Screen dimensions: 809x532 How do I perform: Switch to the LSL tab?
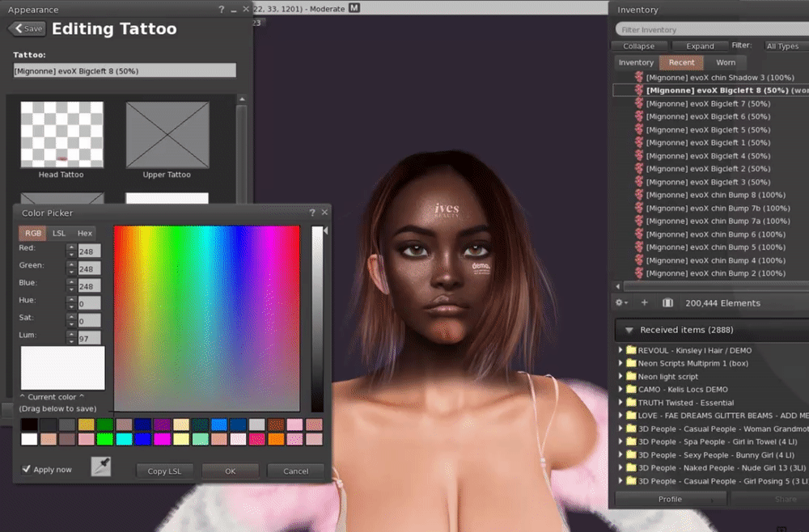(59, 233)
